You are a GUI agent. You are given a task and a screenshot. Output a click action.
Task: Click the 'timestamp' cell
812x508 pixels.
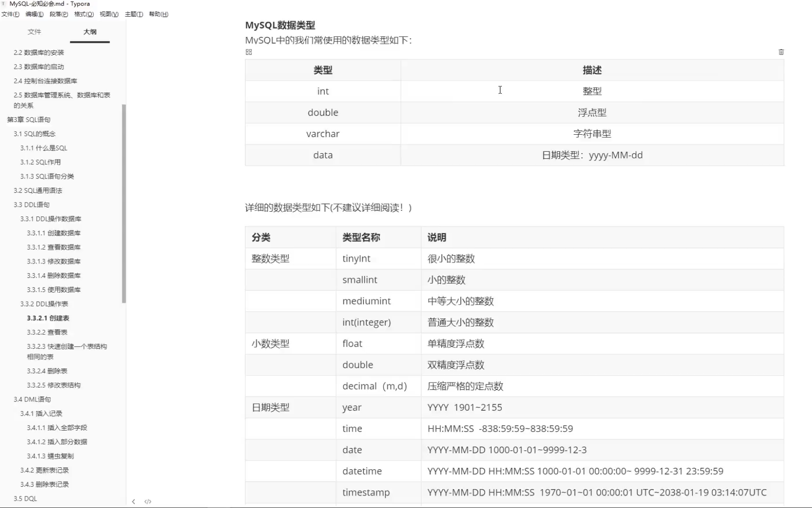(x=378, y=492)
